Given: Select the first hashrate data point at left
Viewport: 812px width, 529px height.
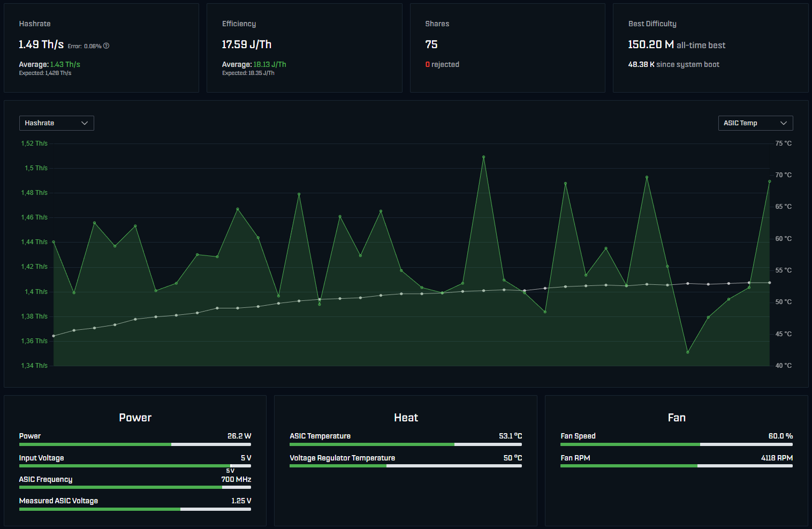Looking at the screenshot, I should 54,242.
